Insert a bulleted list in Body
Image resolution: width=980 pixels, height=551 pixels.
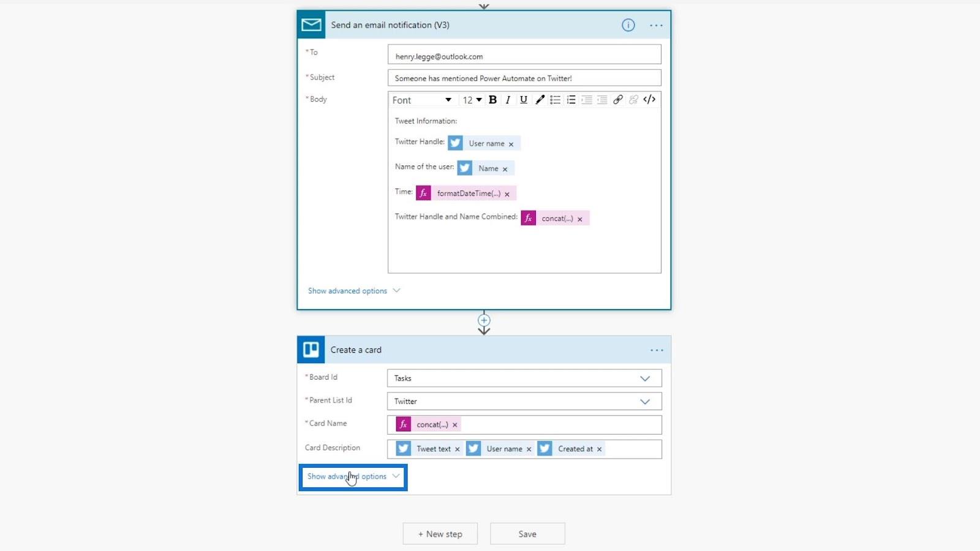coord(556,100)
